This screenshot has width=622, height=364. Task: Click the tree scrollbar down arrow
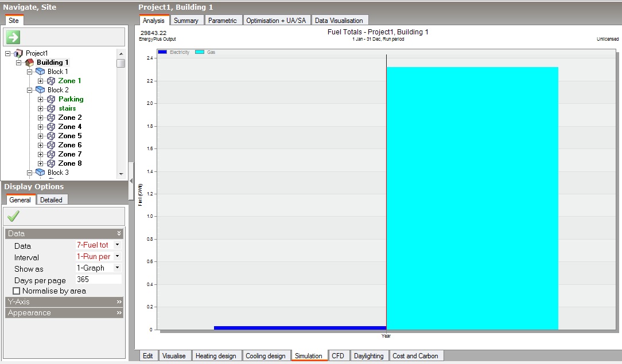pyautogui.click(x=121, y=174)
